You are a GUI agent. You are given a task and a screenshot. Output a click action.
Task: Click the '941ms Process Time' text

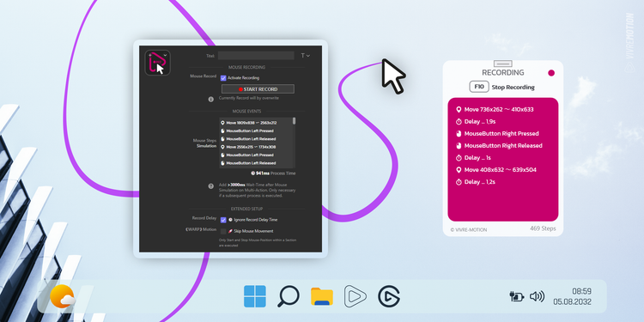click(x=273, y=173)
